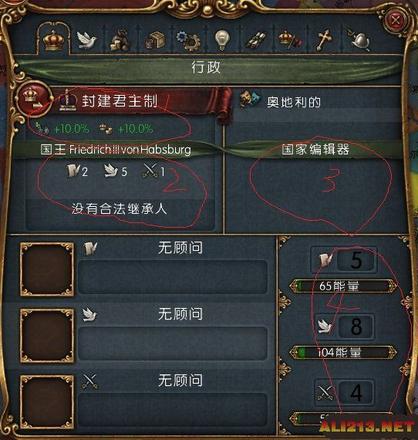Viewport: 418px width, 440px height.
Task: Click the 104能量 diplomatic power bar
Action: point(343,352)
